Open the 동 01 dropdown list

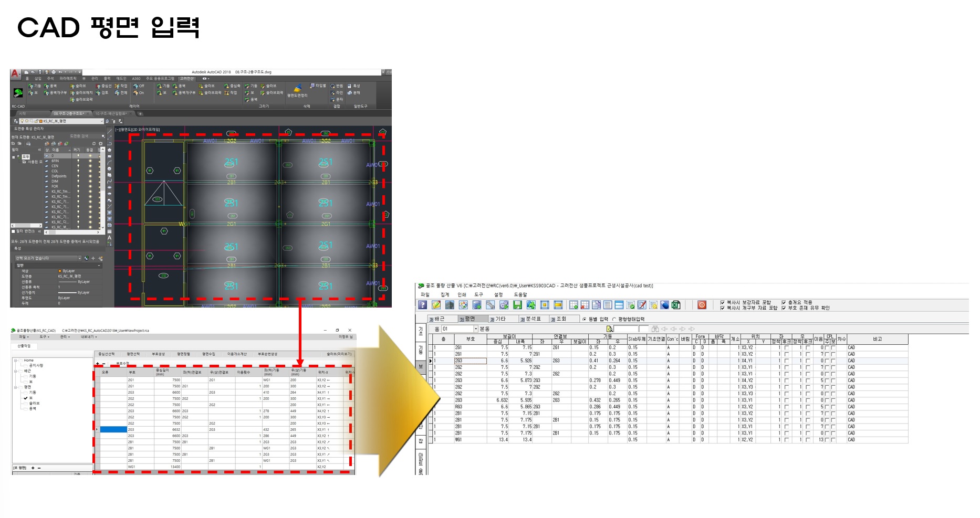coord(476,329)
